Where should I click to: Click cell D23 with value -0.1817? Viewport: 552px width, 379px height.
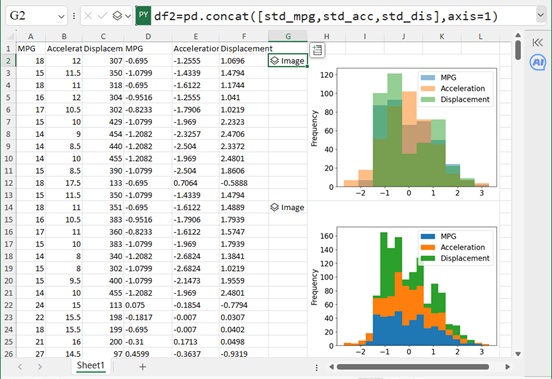click(148, 317)
